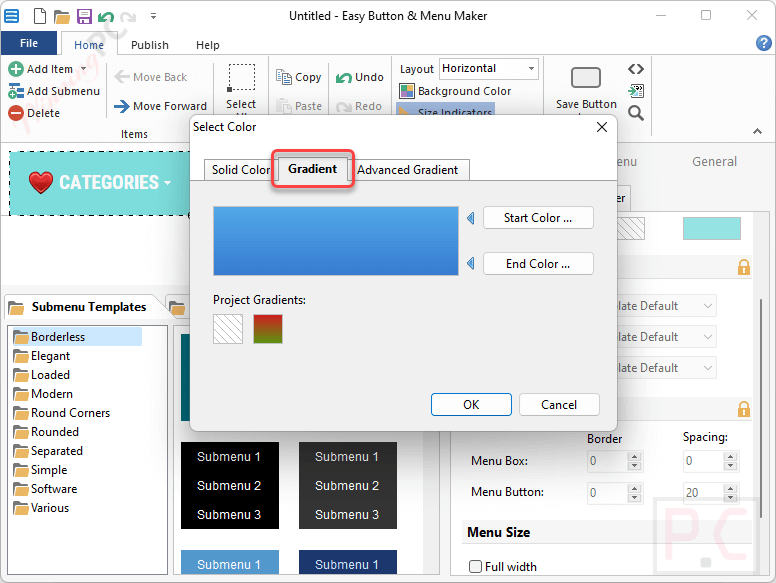The width and height of the screenshot is (776, 583).
Task: Open the Help ribbon tab
Action: tap(207, 45)
